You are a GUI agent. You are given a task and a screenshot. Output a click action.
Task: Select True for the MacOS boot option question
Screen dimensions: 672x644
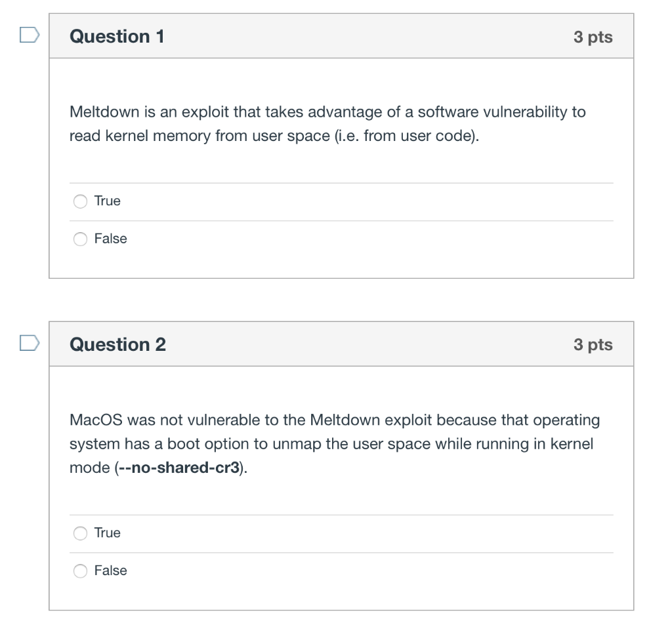pos(80,533)
